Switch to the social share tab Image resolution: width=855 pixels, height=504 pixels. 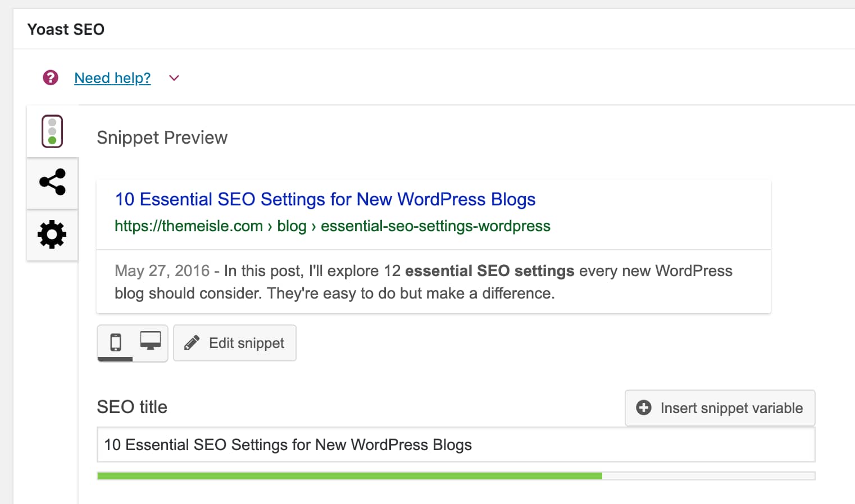[x=52, y=182]
